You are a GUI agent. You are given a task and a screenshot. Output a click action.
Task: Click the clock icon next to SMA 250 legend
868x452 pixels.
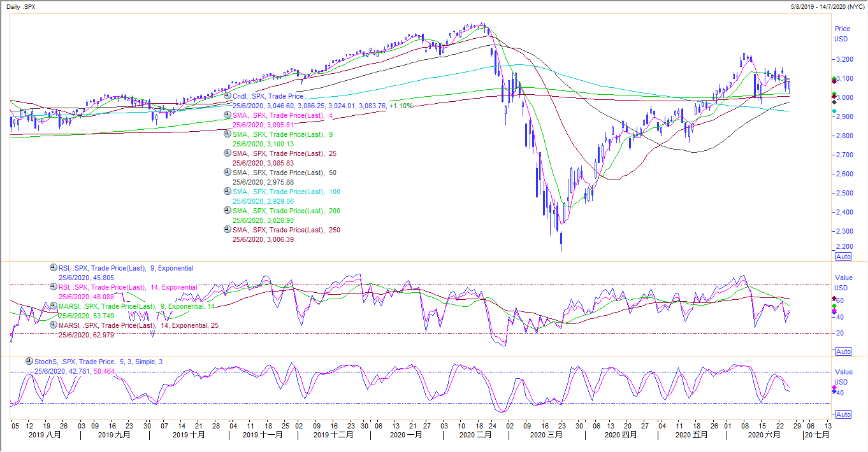click(x=228, y=229)
